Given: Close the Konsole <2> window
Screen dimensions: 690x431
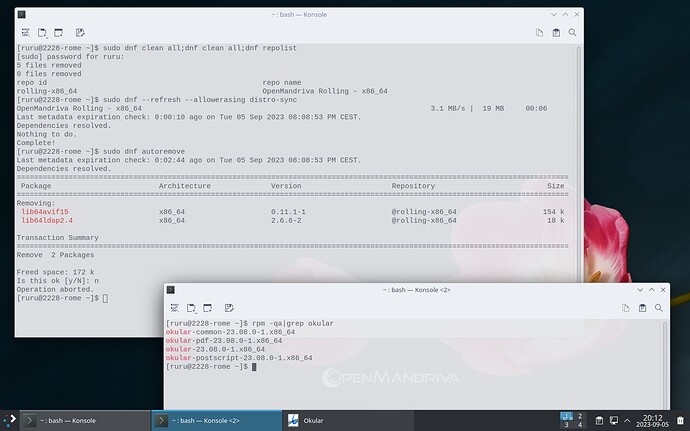Looking at the screenshot, I should click(x=663, y=290).
